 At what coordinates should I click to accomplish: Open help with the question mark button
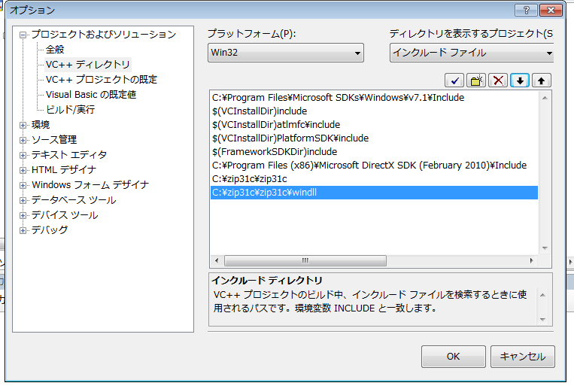click(526, 11)
